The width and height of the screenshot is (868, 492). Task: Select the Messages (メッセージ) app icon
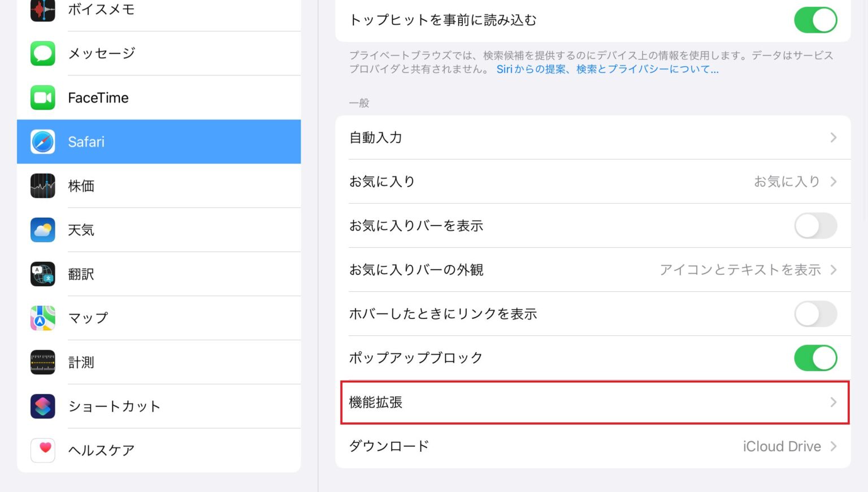click(x=42, y=53)
